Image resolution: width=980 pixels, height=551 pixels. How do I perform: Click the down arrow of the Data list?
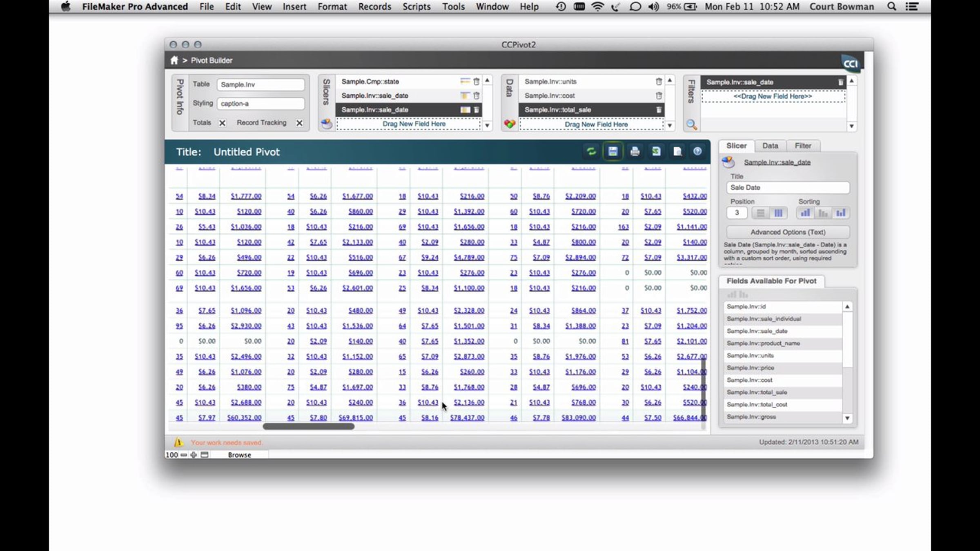(x=670, y=126)
